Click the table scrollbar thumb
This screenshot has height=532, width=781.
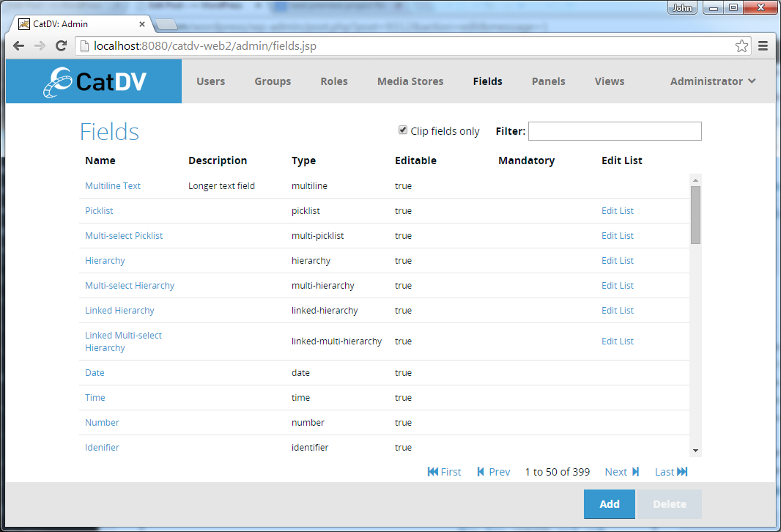(x=695, y=215)
